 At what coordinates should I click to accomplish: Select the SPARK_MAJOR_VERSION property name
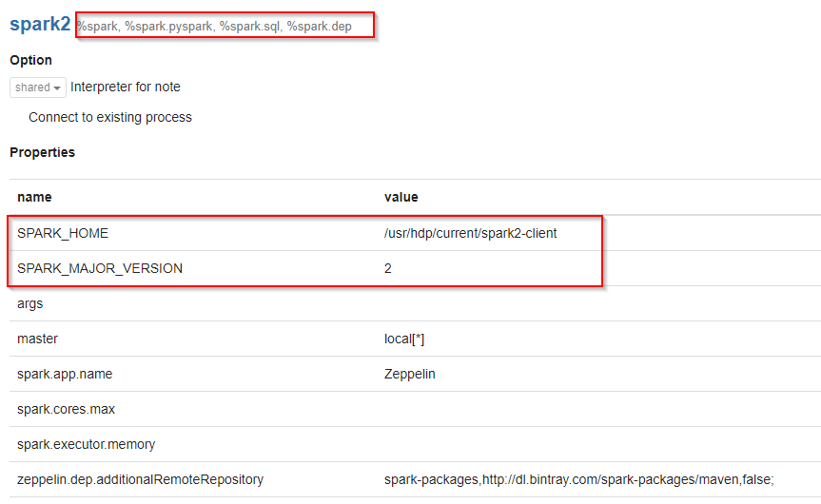click(100, 268)
